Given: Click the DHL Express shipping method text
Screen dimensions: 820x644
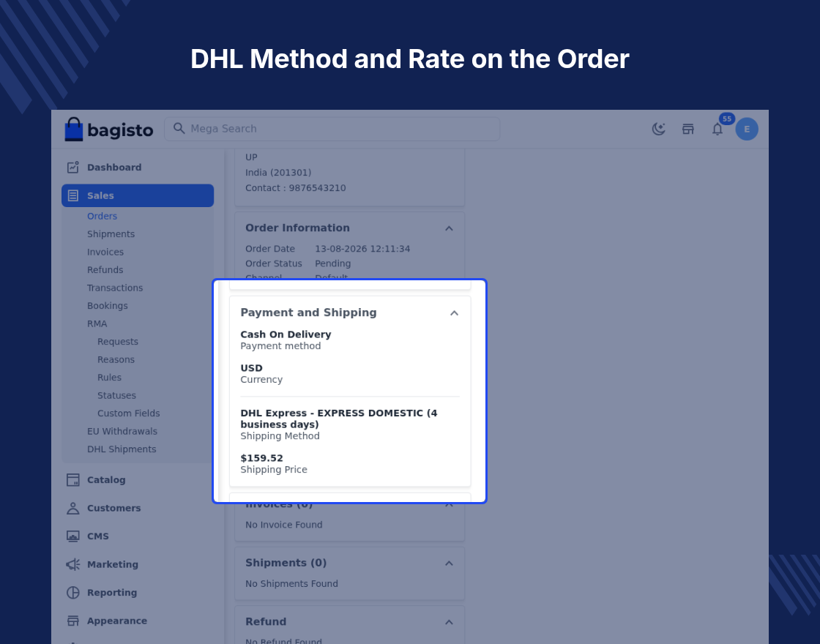Looking at the screenshot, I should (x=339, y=419).
